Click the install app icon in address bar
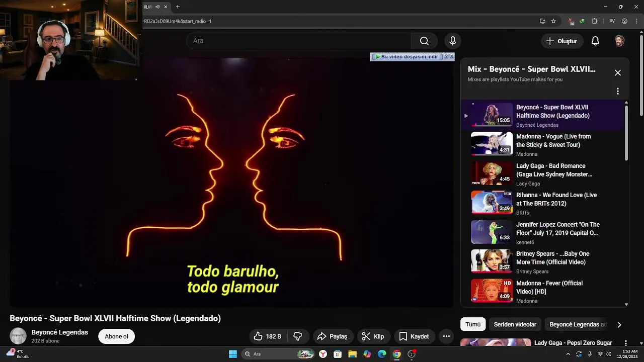The width and height of the screenshot is (644, 362). pyautogui.click(x=542, y=21)
